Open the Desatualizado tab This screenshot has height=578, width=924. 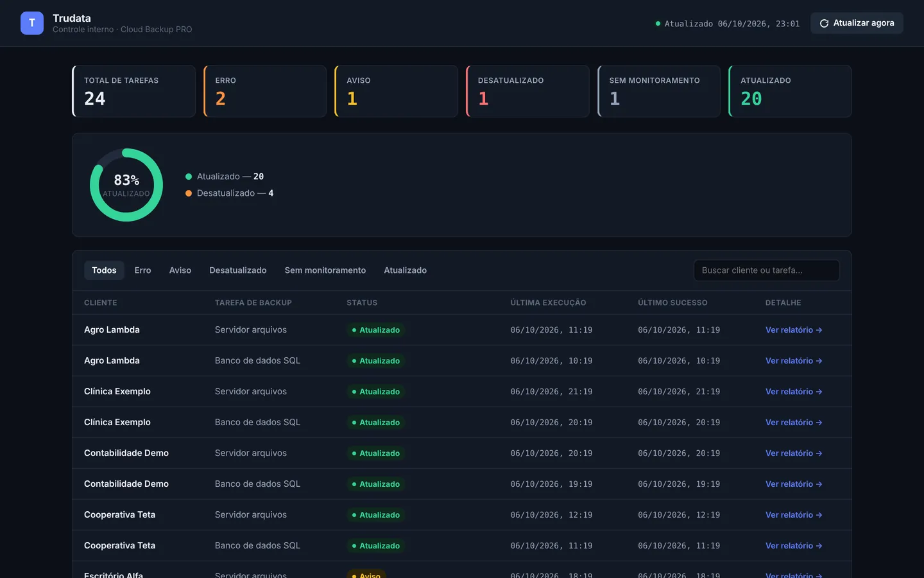tap(238, 270)
